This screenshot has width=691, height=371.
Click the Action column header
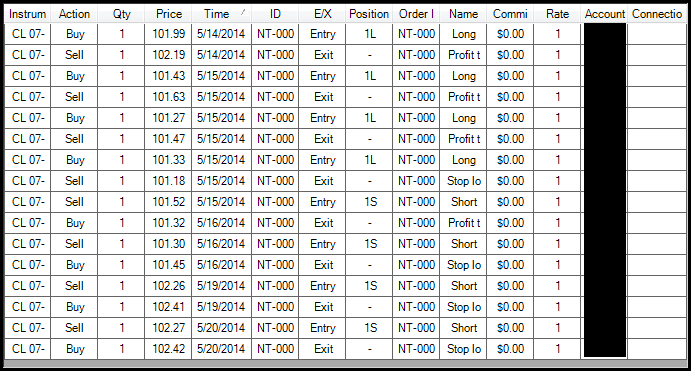pyautogui.click(x=74, y=14)
